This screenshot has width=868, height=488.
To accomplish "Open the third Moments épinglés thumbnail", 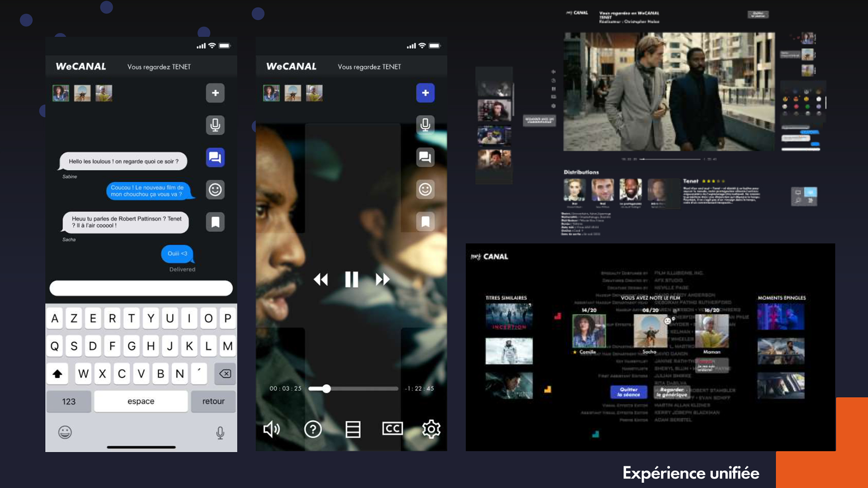I will pyautogui.click(x=781, y=385).
